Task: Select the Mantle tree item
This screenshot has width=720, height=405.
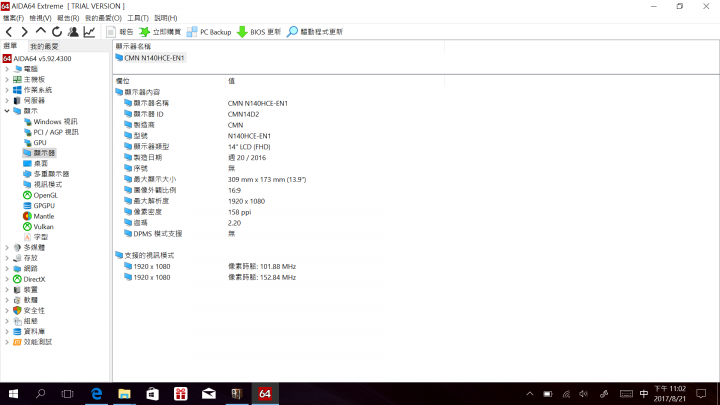Action: (x=44, y=216)
